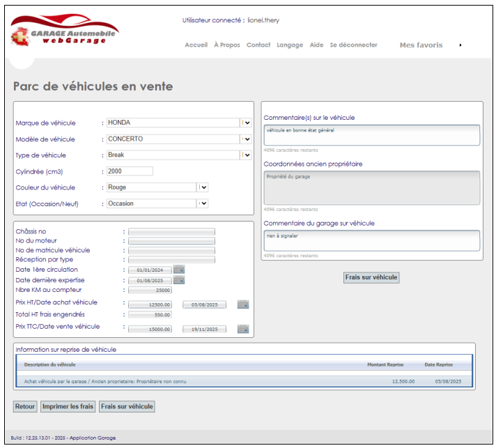
Task: Go to Accueil in the menu
Action: click(196, 45)
